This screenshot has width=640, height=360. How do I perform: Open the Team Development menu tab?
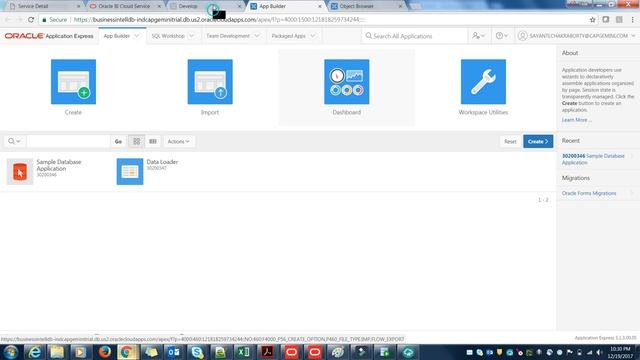pos(228,36)
